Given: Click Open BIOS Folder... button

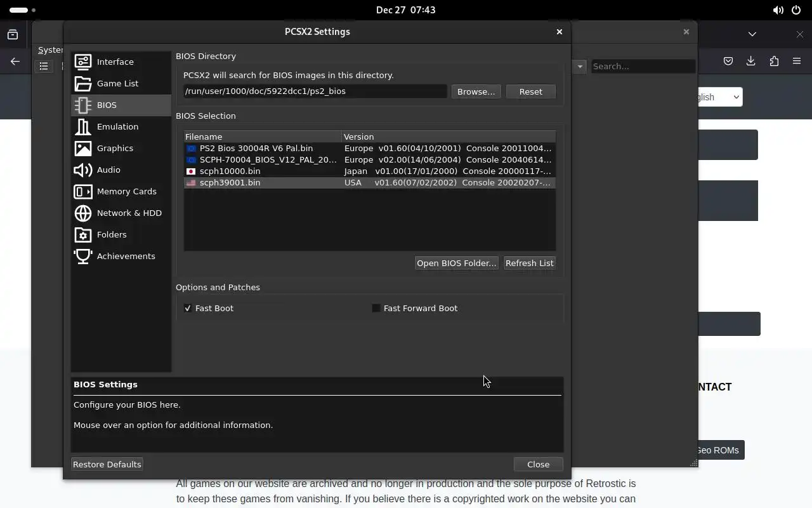Looking at the screenshot, I should tap(456, 263).
